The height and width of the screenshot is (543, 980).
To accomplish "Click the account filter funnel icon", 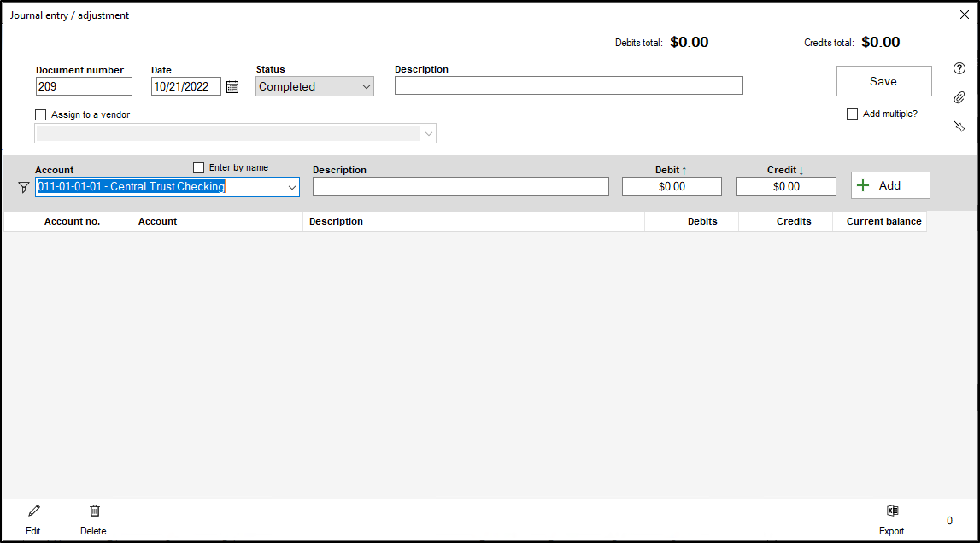I will click(24, 188).
